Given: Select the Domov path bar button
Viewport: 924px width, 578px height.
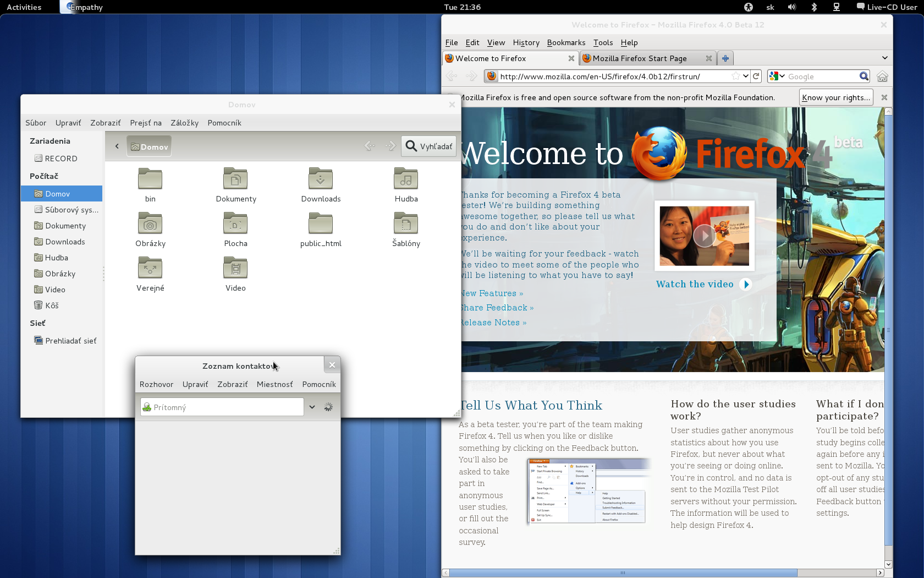Looking at the screenshot, I should [149, 146].
